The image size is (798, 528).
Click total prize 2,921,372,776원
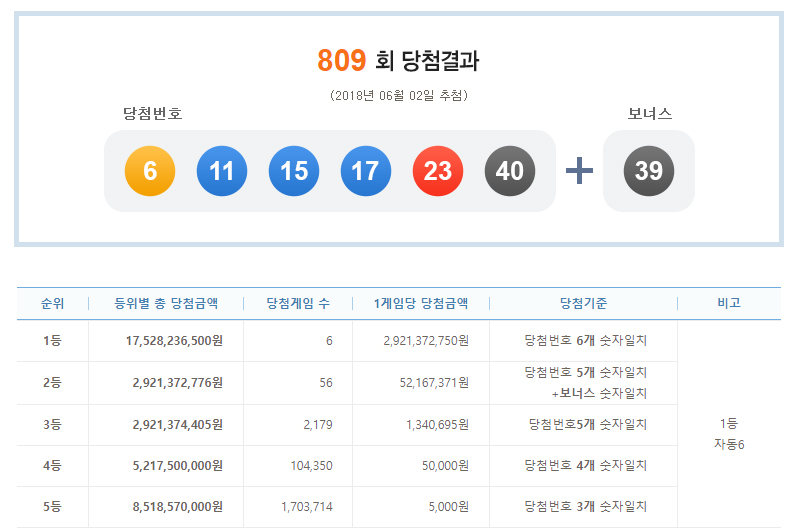[178, 383]
